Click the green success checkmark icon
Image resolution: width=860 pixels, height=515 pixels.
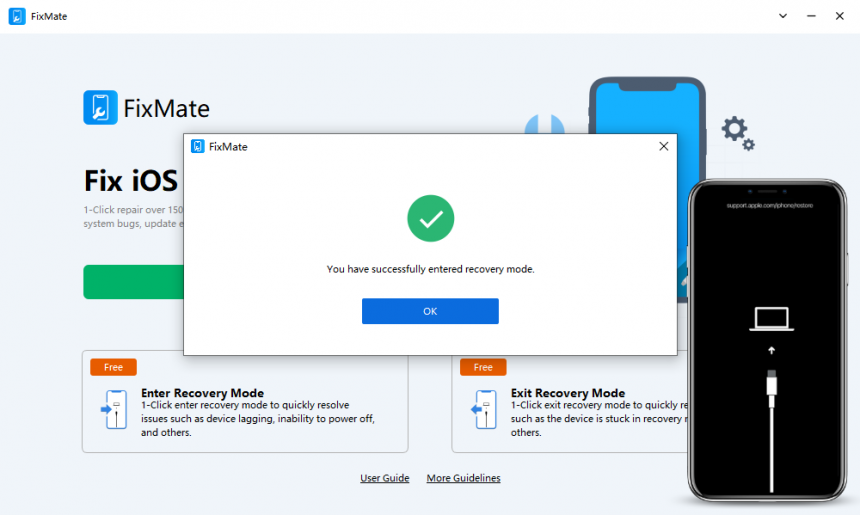[431, 218]
